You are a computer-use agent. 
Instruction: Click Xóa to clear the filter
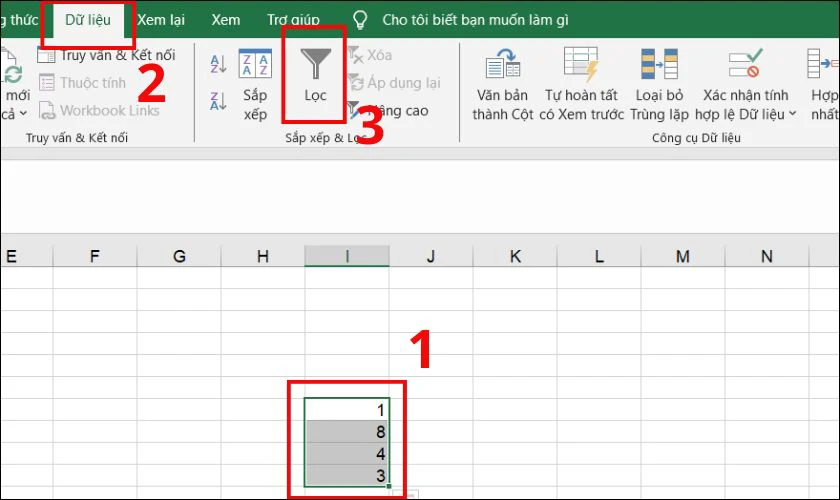tap(370, 55)
